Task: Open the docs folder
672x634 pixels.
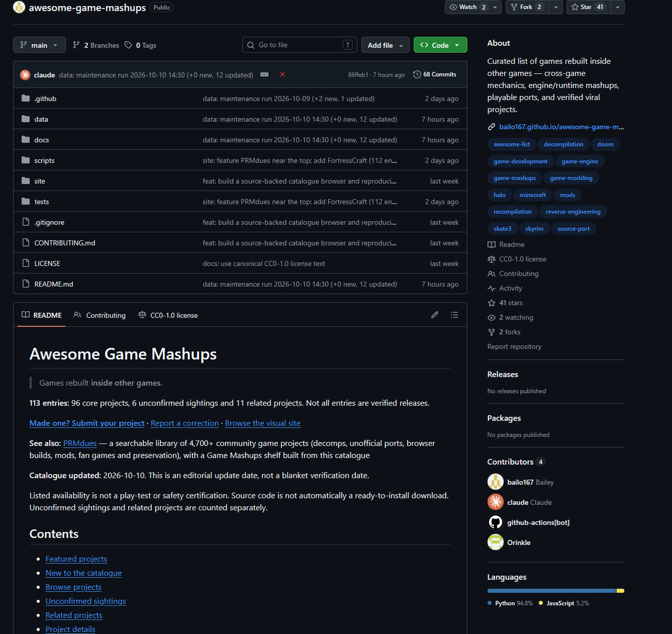Action: point(41,140)
